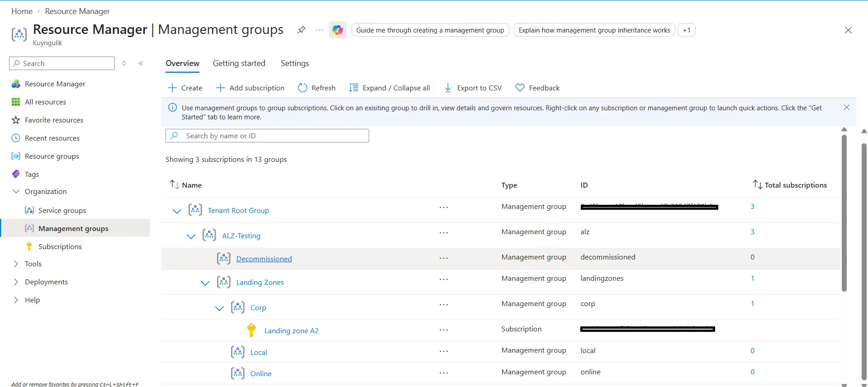Screen dimensions: 868x387
Task: Open the Corp row ellipsis menu
Action: click(444, 305)
